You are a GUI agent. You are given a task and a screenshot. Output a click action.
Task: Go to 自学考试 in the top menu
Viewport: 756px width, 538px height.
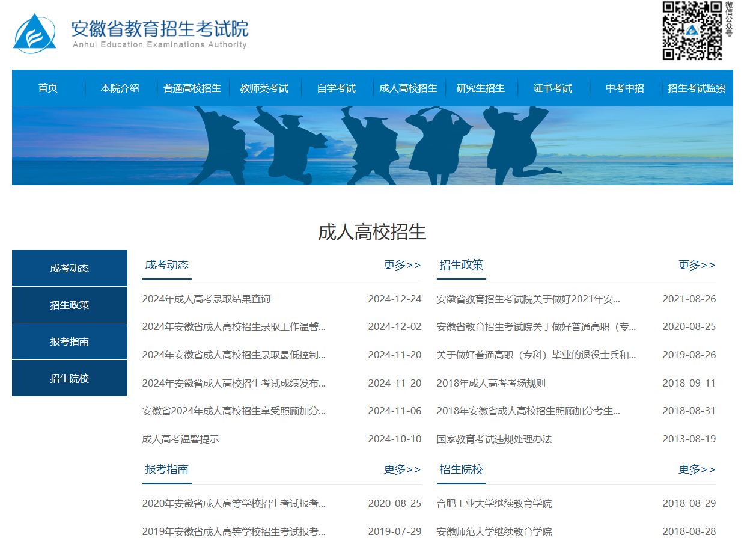(x=337, y=88)
